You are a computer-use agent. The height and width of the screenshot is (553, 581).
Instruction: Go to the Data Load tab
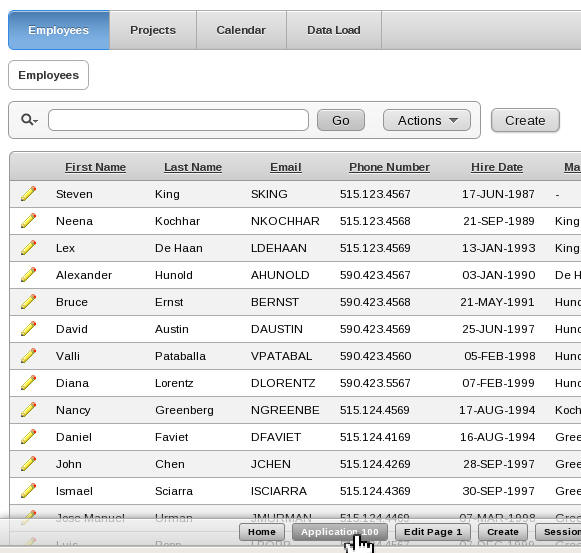coord(334,30)
